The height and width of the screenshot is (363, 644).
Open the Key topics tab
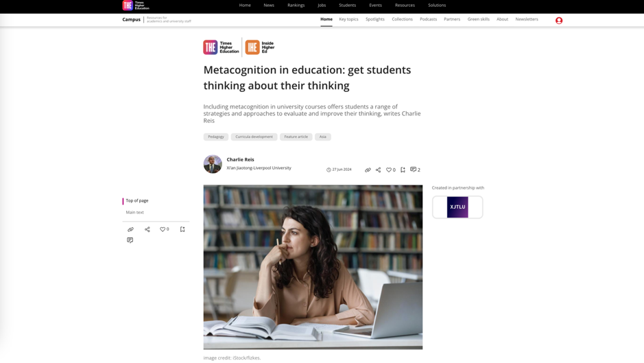point(348,19)
